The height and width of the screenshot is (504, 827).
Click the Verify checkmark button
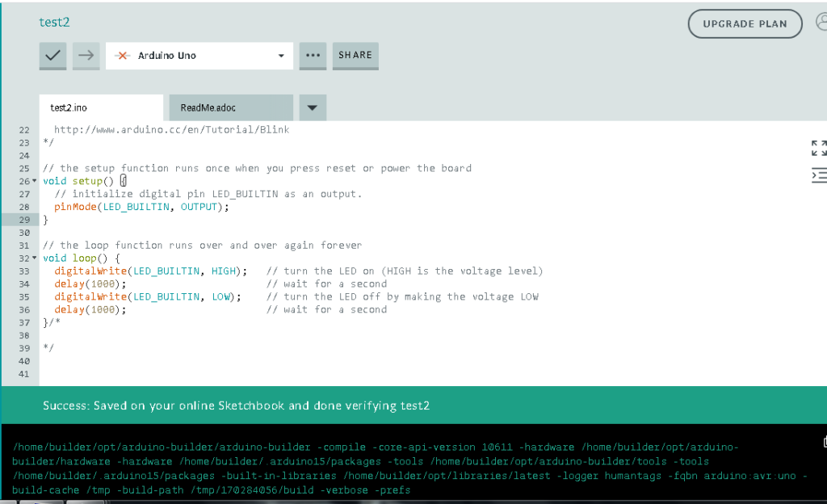click(53, 56)
